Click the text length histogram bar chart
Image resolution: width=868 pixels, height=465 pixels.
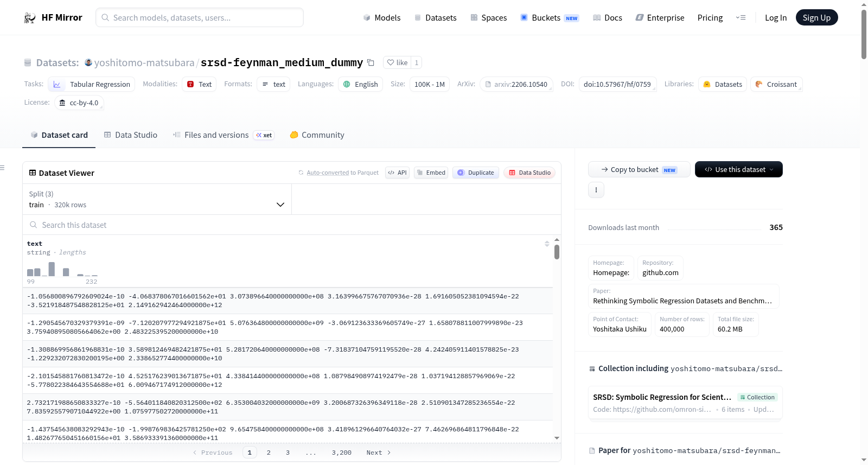62,269
